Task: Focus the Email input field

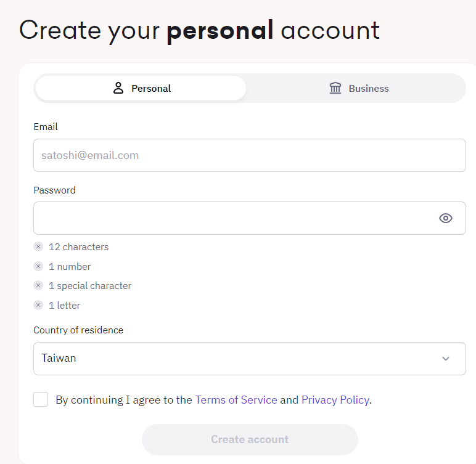Action: tap(249, 155)
